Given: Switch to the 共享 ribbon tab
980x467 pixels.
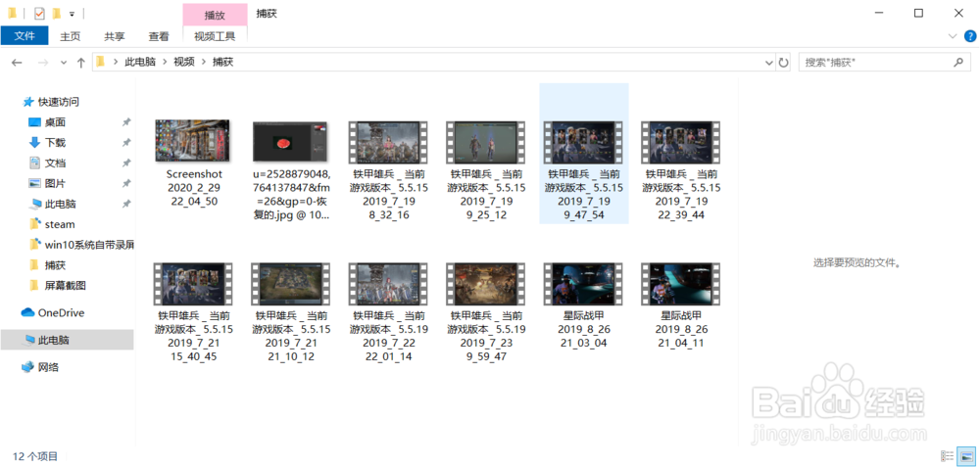Looking at the screenshot, I should 114,36.
